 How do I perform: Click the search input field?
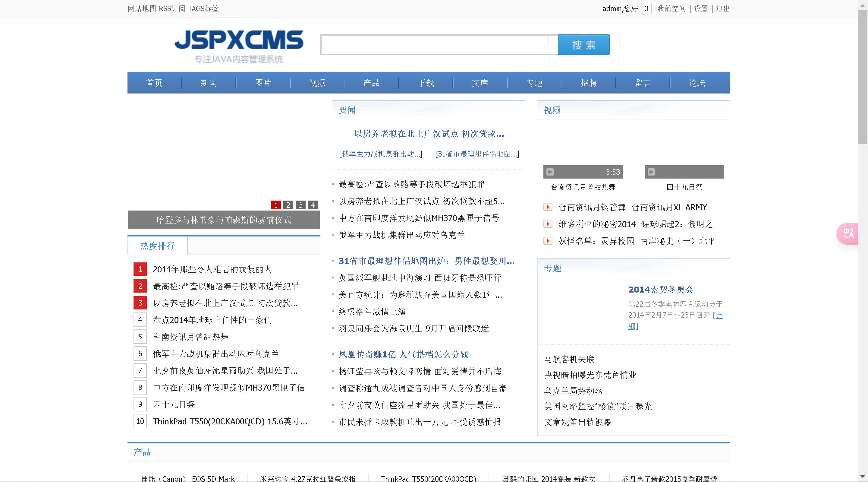(439, 45)
